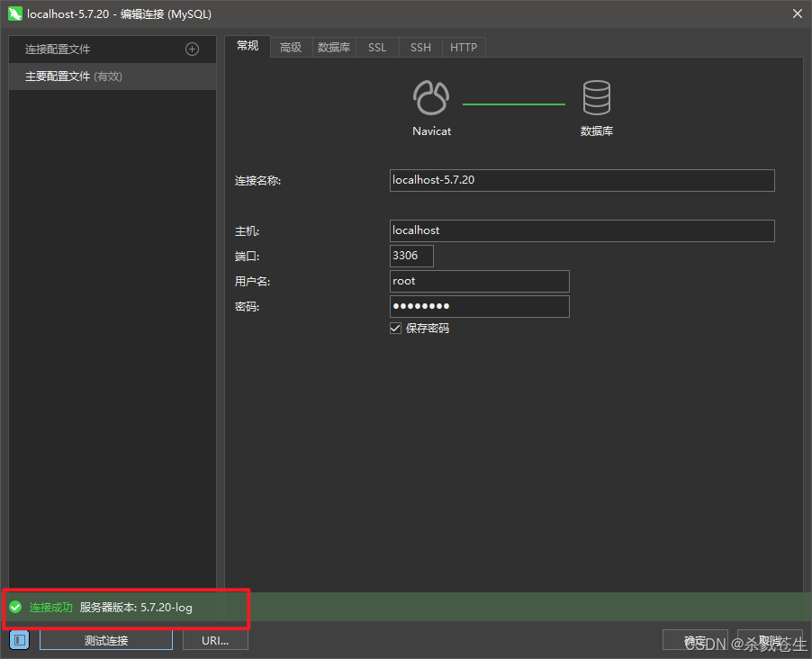Add a new connection profile with plus icon

click(192, 50)
